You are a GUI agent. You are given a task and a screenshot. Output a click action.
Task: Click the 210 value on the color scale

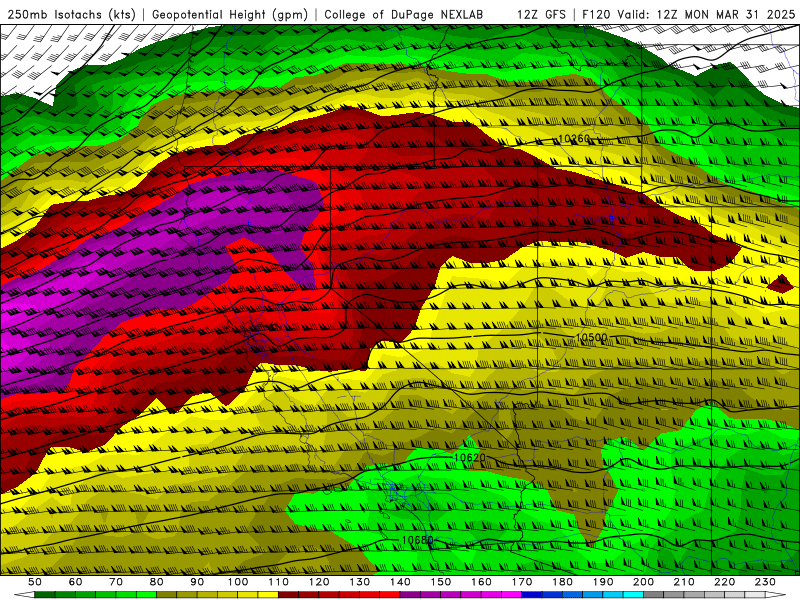[x=684, y=582]
